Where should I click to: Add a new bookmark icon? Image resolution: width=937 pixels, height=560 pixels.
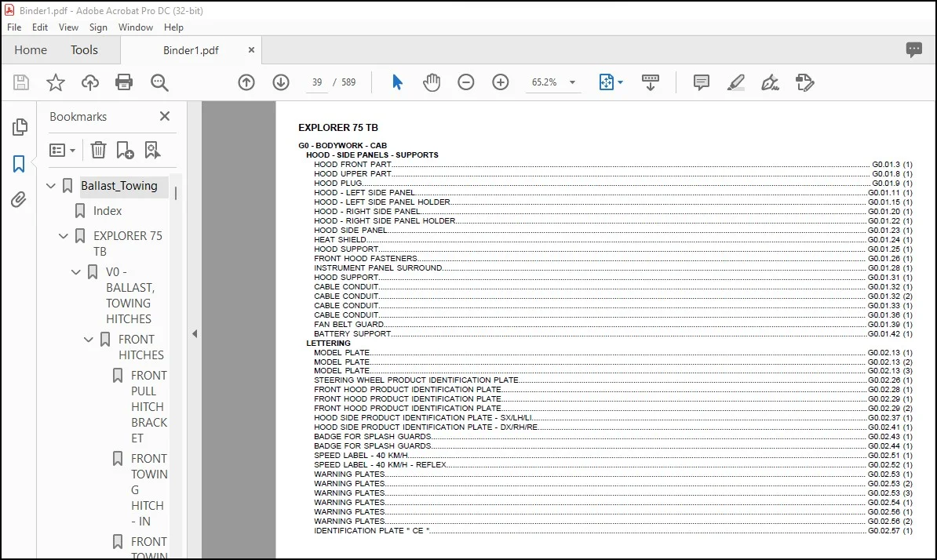[x=125, y=150]
